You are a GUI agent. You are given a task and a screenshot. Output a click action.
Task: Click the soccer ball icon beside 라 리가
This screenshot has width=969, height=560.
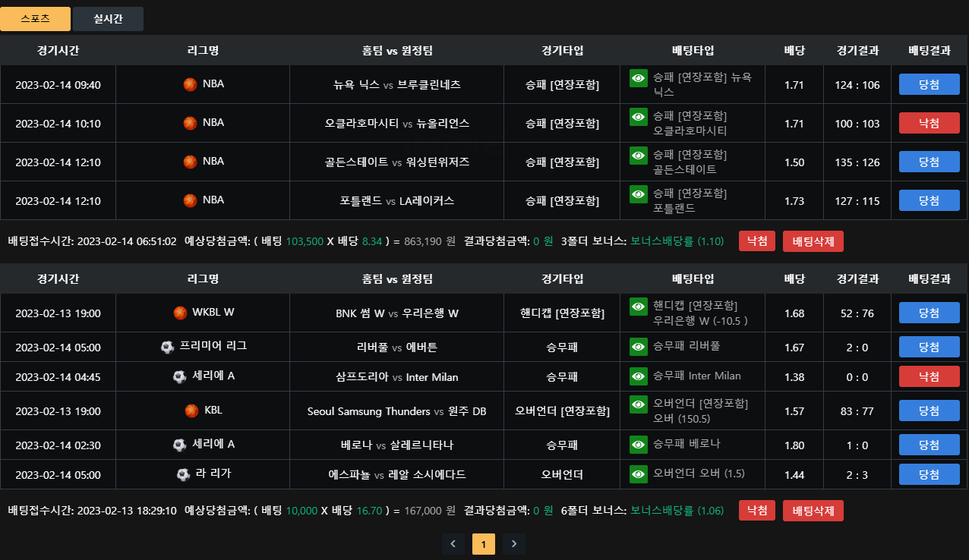[183, 474]
